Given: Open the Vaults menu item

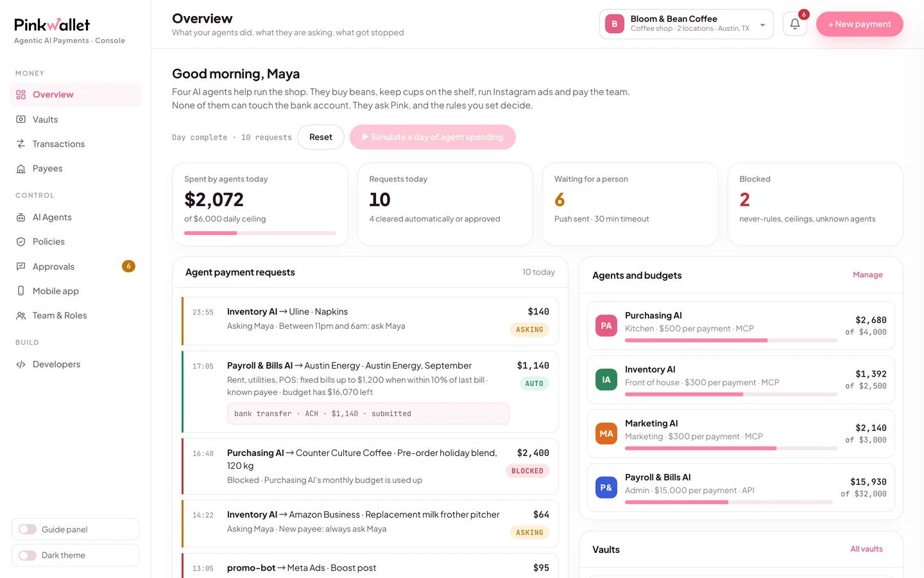Looking at the screenshot, I should tap(75, 119).
